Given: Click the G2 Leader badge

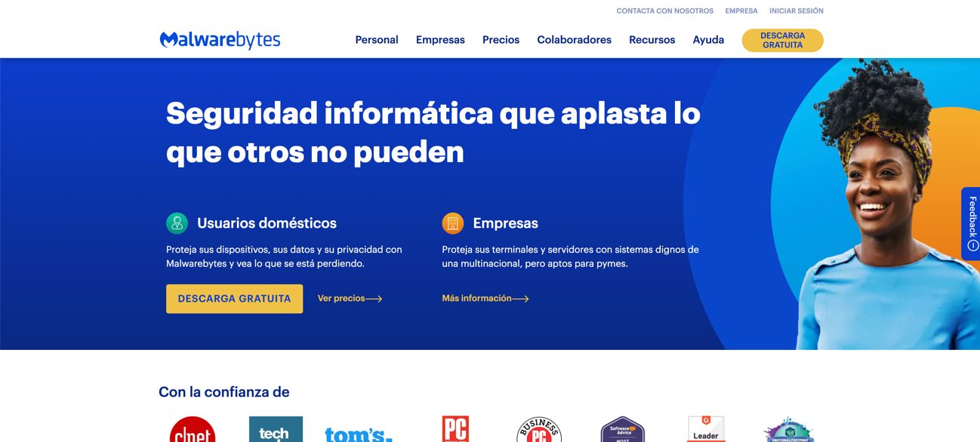Looking at the screenshot, I should point(706,429).
